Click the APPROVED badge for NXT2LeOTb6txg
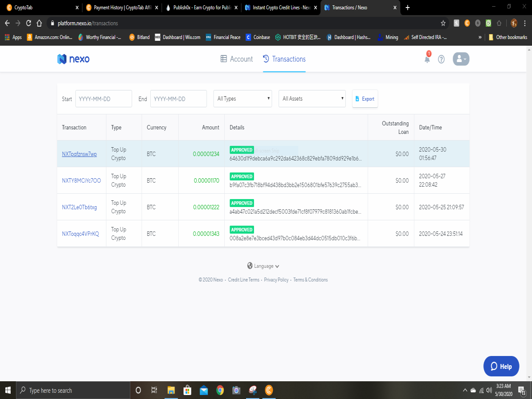532x399 pixels. click(242, 203)
